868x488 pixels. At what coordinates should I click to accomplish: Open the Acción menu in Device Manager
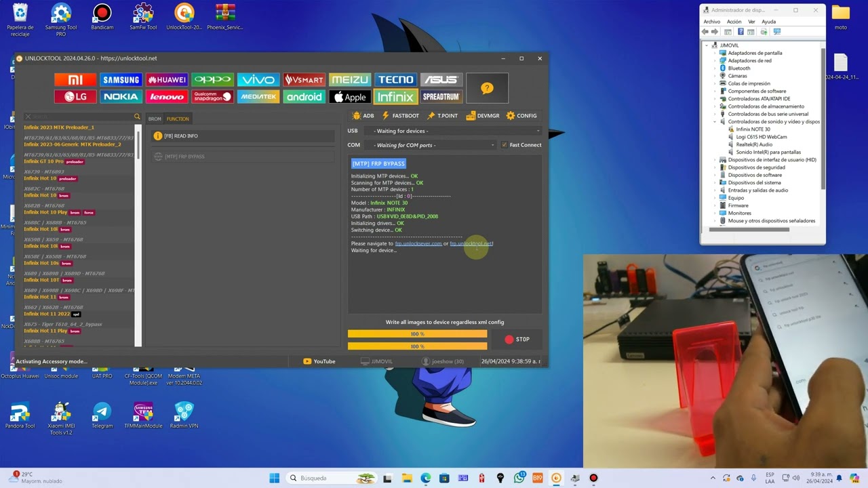[734, 22]
